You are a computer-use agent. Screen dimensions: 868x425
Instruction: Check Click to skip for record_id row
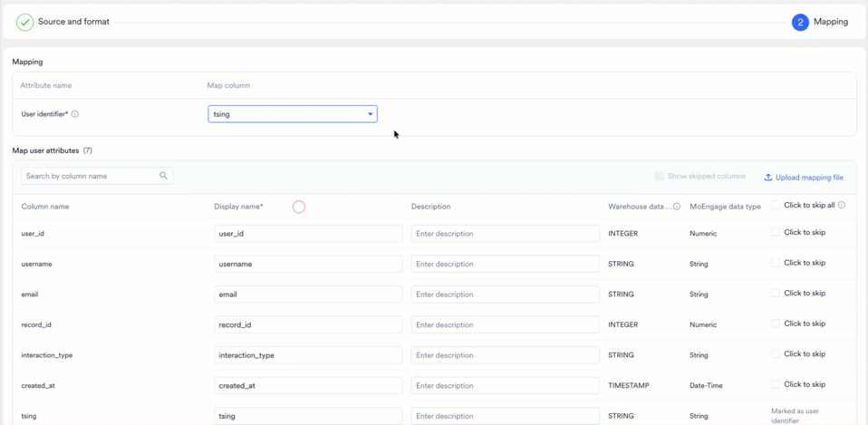tap(776, 324)
